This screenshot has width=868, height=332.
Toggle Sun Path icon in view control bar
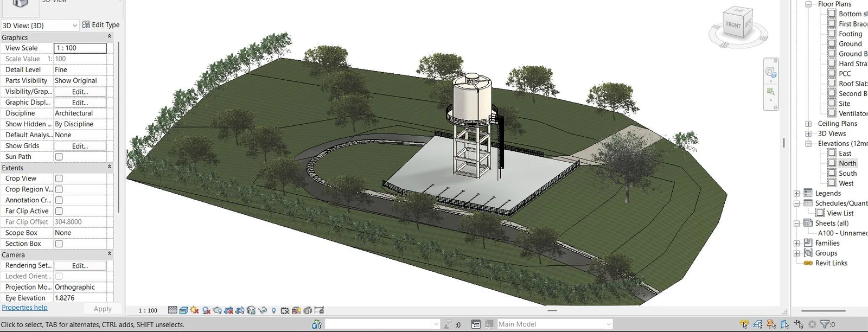pyautogui.click(x=194, y=310)
